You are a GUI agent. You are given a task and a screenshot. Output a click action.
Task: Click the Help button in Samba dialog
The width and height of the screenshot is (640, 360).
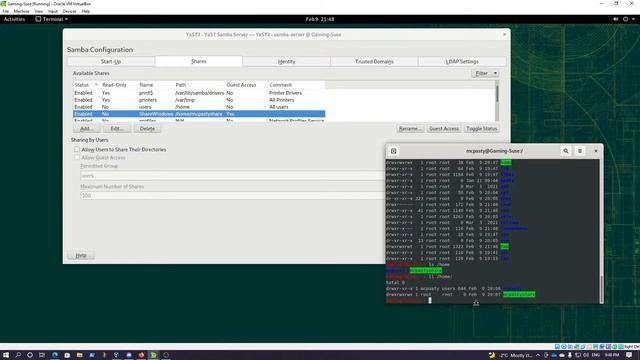point(81,256)
